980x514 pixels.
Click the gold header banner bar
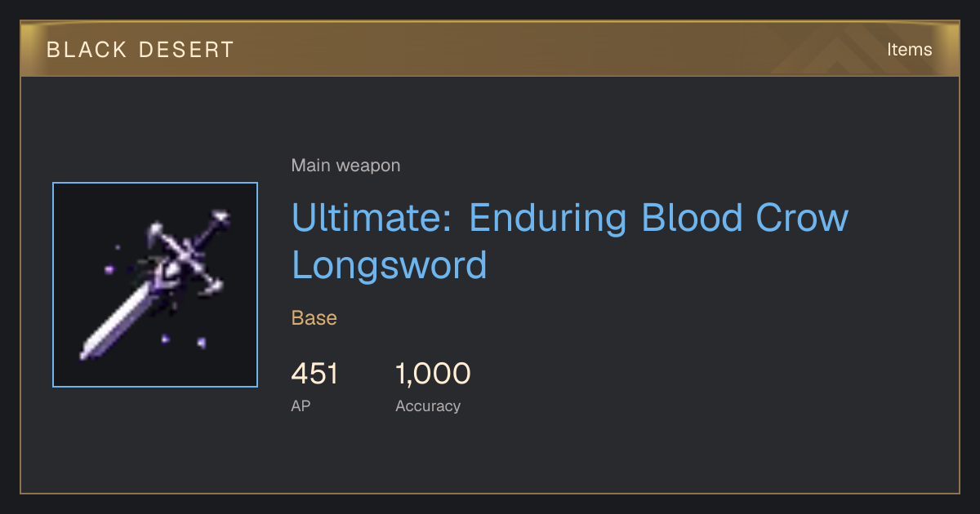[490, 49]
